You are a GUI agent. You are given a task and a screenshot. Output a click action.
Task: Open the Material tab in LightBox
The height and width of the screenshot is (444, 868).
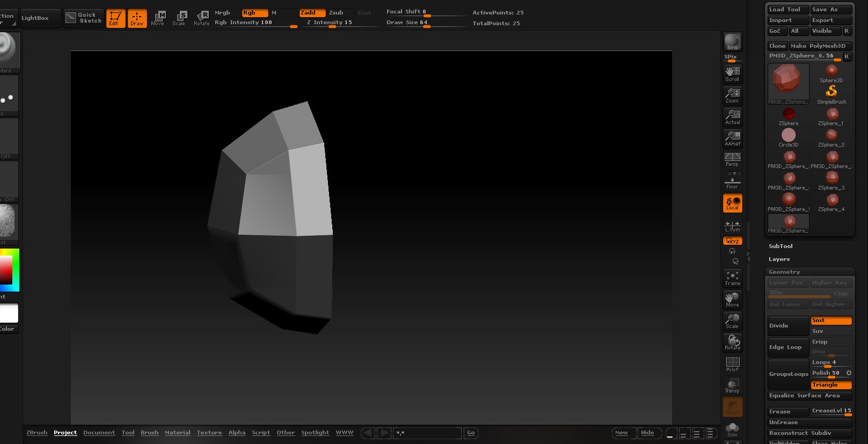click(x=177, y=433)
